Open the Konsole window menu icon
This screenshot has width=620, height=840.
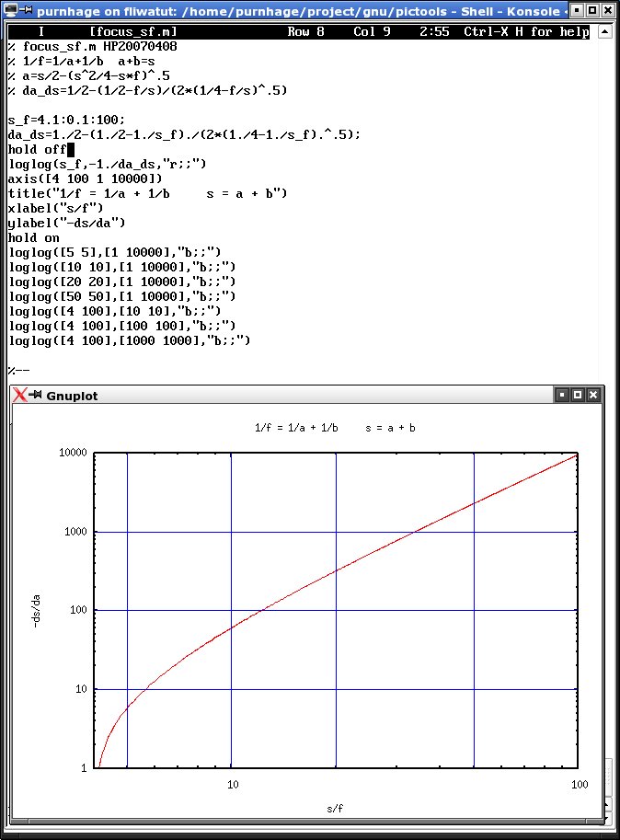point(10,9)
